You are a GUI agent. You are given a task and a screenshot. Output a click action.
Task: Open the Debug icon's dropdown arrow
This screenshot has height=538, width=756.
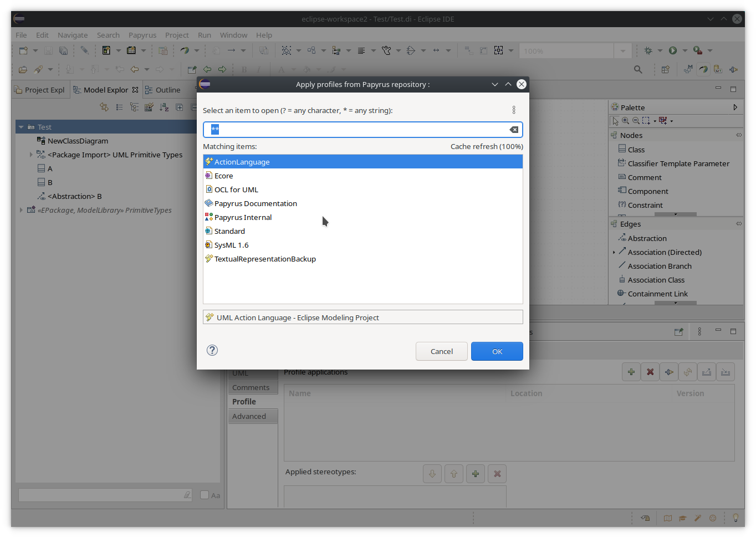coord(660,50)
